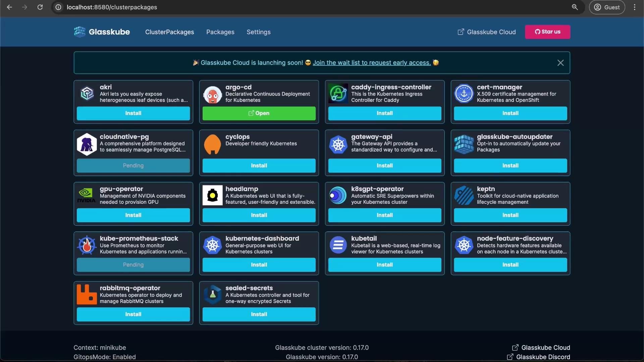Click the k8sgpt-operator circular logo
Image resolution: width=644 pixels, height=362 pixels.
[x=337, y=195]
